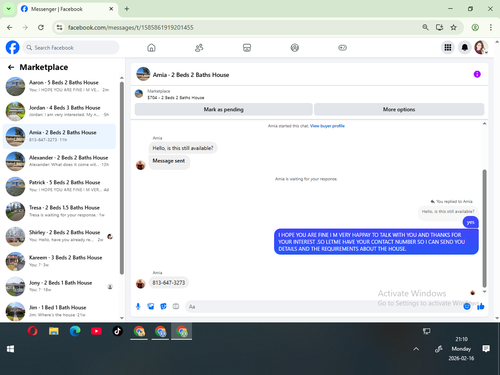
Task: Show hidden system tray icons
Action: [416, 349]
